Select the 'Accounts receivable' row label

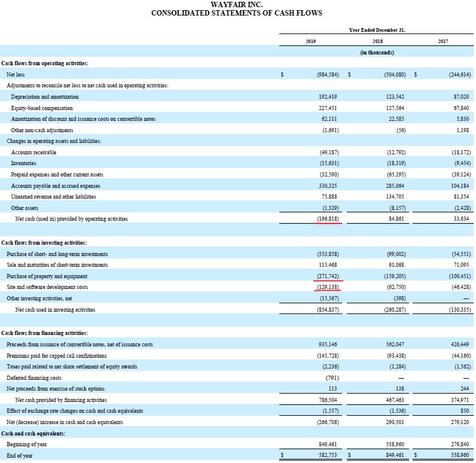[33, 152]
